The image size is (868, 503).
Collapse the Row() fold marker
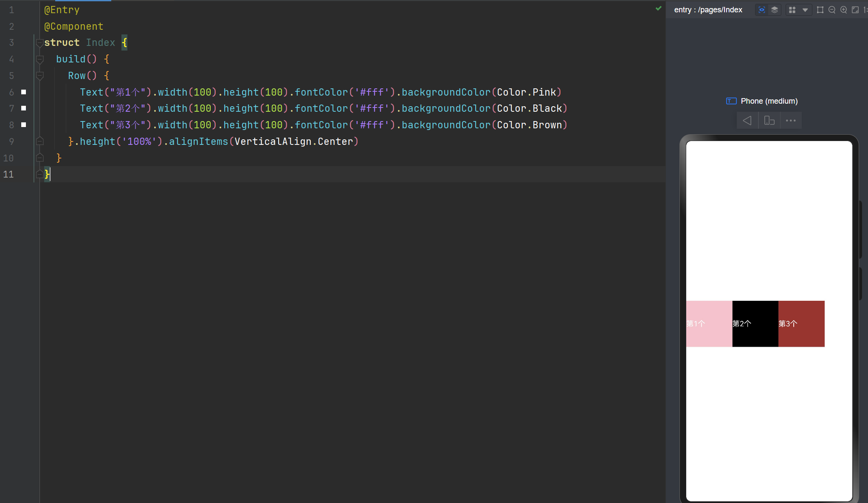39,76
